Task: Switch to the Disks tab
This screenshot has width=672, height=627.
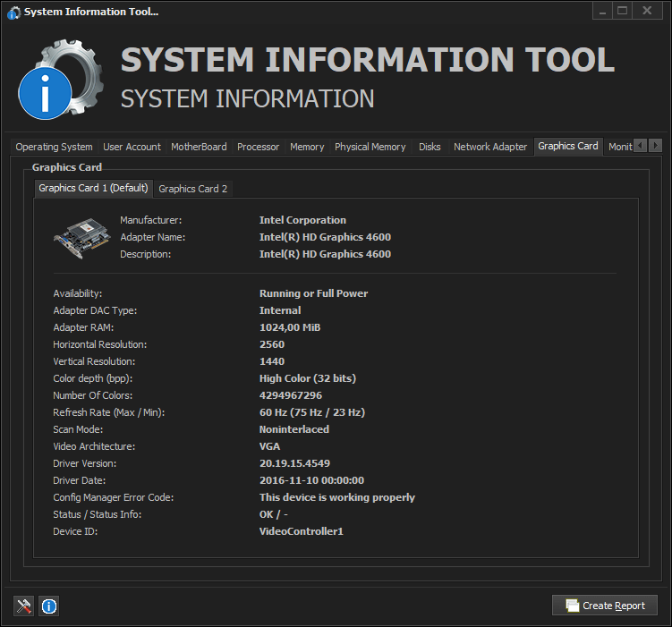Action: (430, 147)
